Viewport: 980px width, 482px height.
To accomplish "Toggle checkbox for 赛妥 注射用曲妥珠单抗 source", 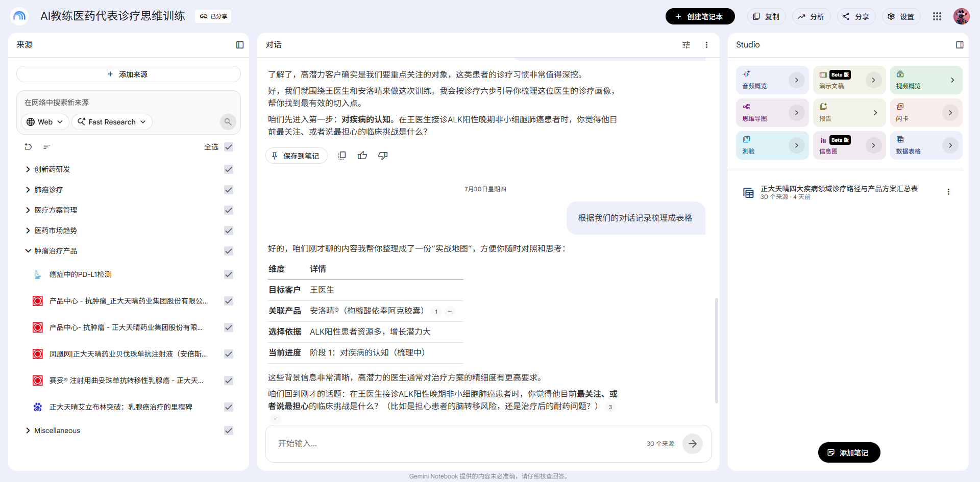I will pyautogui.click(x=229, y=380).
